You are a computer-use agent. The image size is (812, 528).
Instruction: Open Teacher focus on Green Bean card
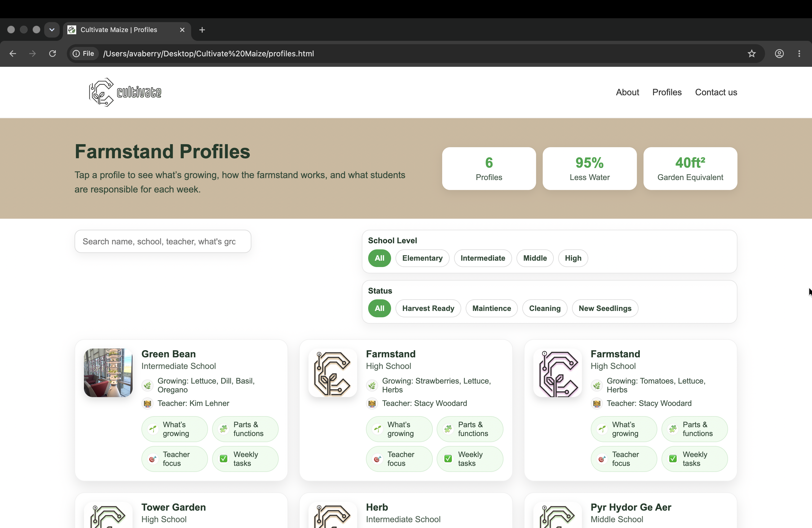174,459
